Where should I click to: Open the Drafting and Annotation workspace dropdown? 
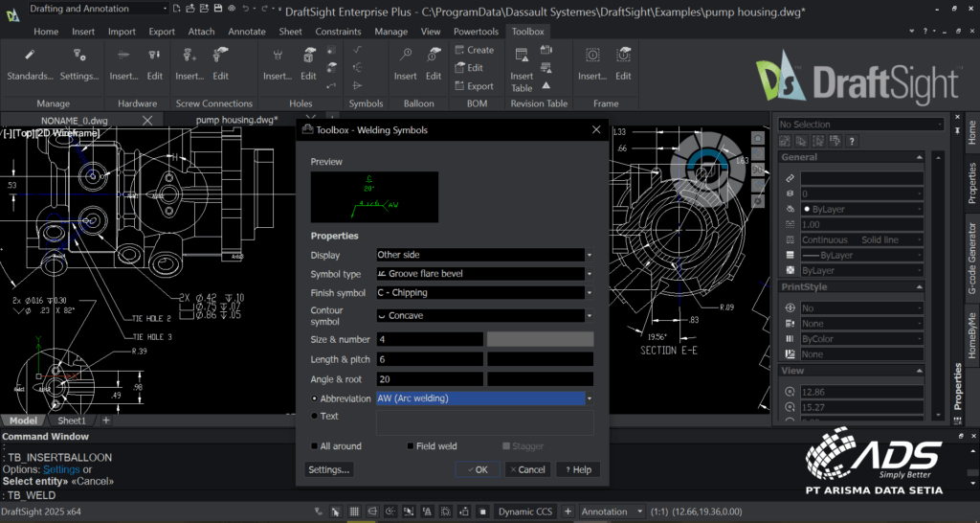click(99, 8)
